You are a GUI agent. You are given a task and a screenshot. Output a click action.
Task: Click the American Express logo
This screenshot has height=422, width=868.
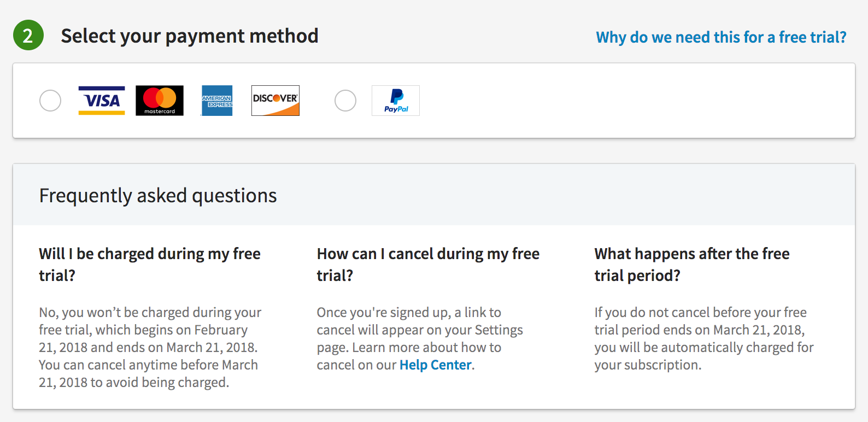217,101
